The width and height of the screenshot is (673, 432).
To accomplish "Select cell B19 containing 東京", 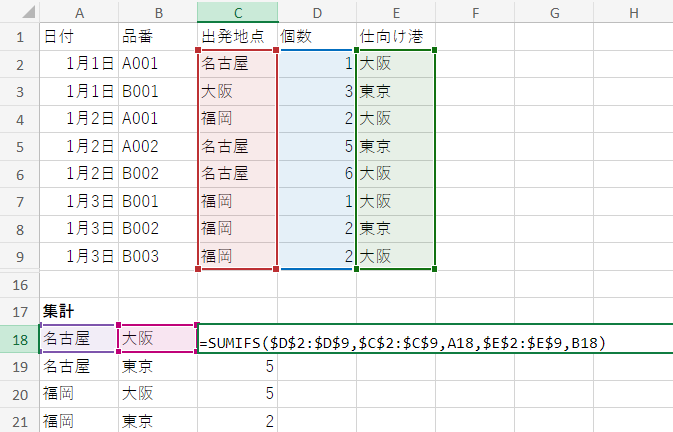I will 158,366.
